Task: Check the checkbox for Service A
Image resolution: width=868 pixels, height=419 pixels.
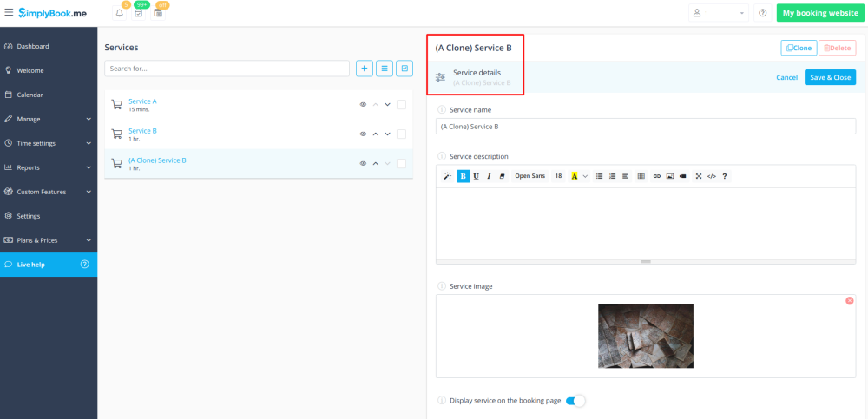Action: click(x=401, y=105)
